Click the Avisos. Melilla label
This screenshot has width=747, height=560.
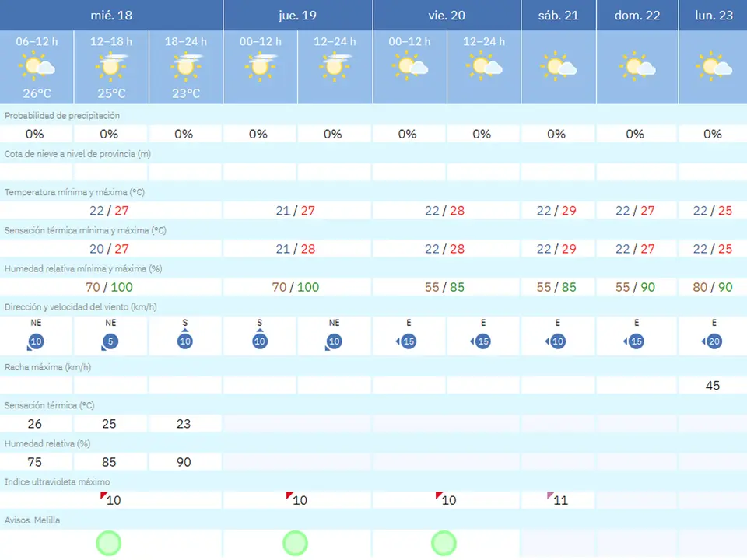point(33,520)
